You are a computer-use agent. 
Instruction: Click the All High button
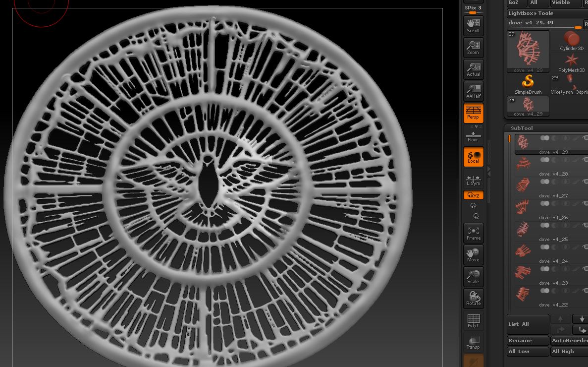tap(563, 351)
